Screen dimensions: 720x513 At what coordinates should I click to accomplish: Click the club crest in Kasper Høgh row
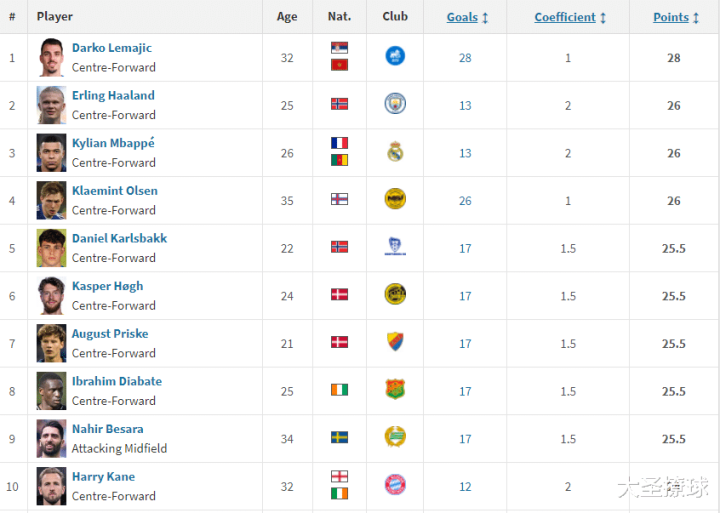pyautogui.click(x=395, y=294)
